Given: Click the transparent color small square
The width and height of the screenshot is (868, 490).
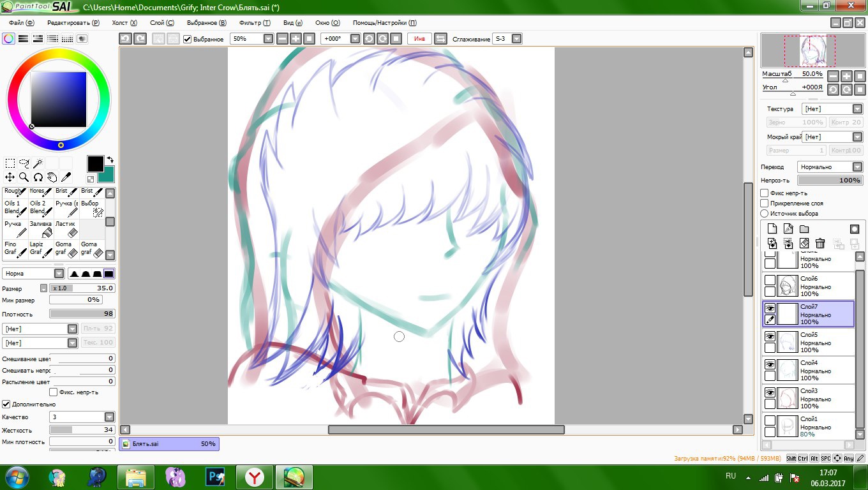Looking at the screenshot, I should [x=91, y=179].
